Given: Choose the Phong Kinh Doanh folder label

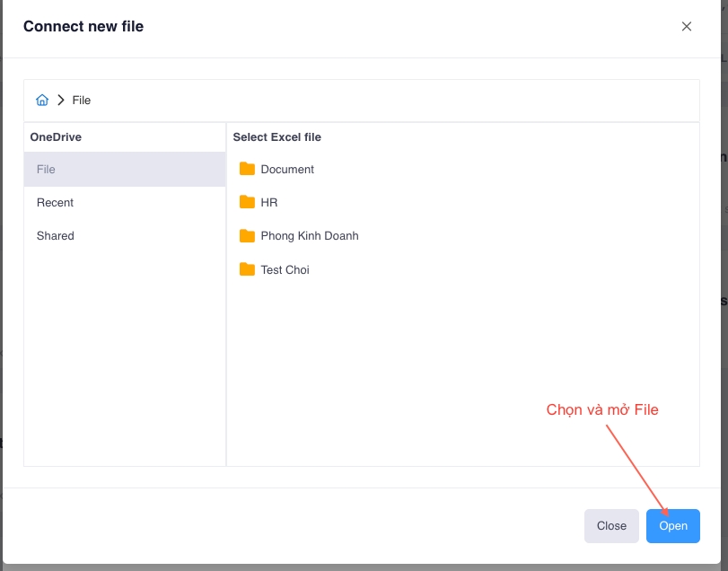Looking at the screenshot, I should coord(310,236).
